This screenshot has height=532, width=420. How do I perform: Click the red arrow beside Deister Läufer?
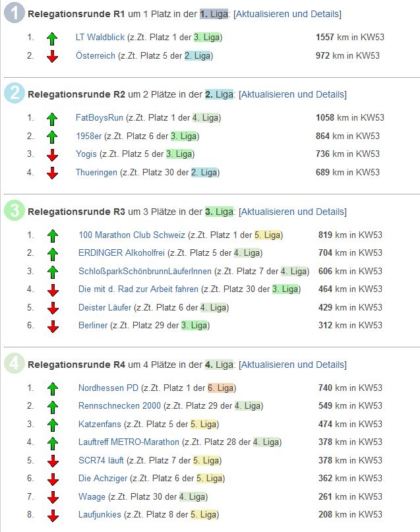coord(53,309)
